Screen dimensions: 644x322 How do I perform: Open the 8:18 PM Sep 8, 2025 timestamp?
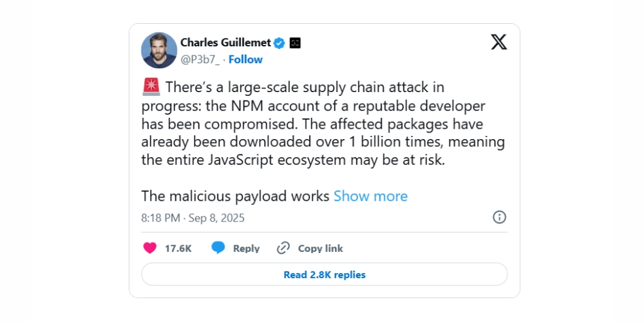click(x=193, y=218)
